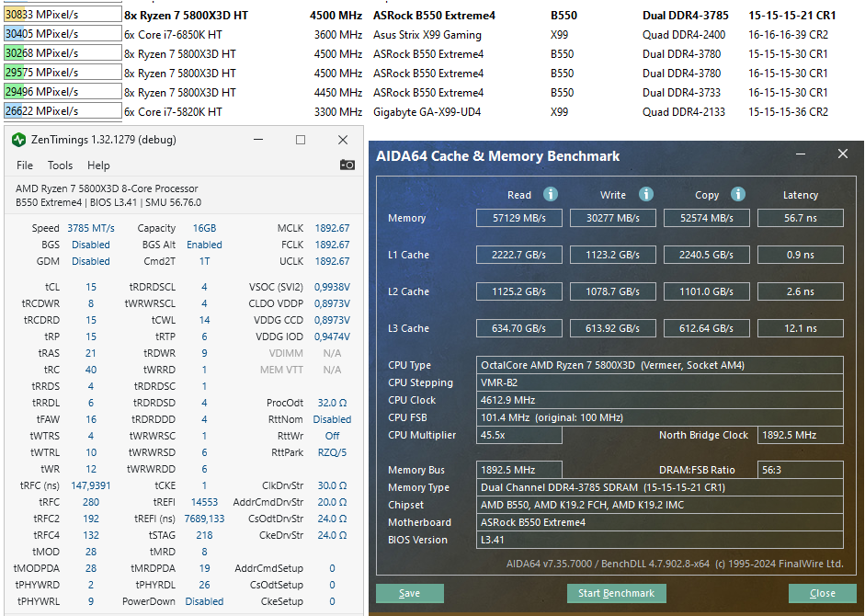Select the L3 Cache latency 12.1 ns field
865x616 pixels.
click(x=801, y=328)
